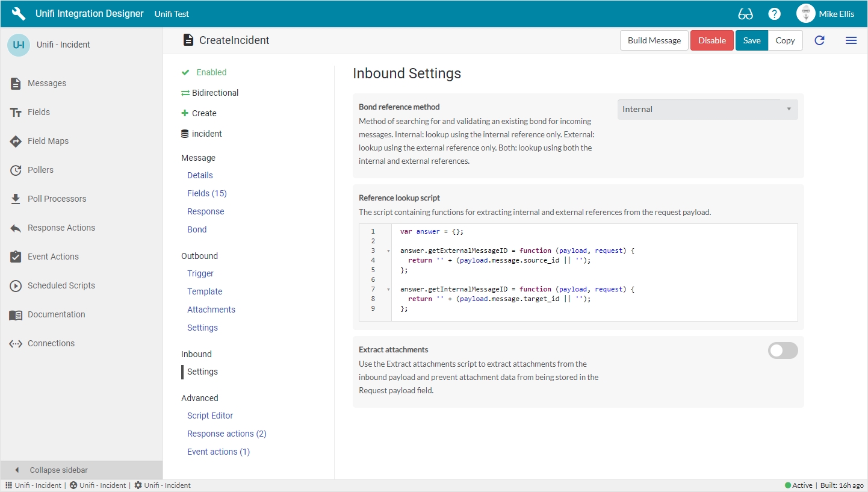Go to Field Maps in sidebar
The width and height of the screenshot is (868, 492).
click(x=48, y=141)
